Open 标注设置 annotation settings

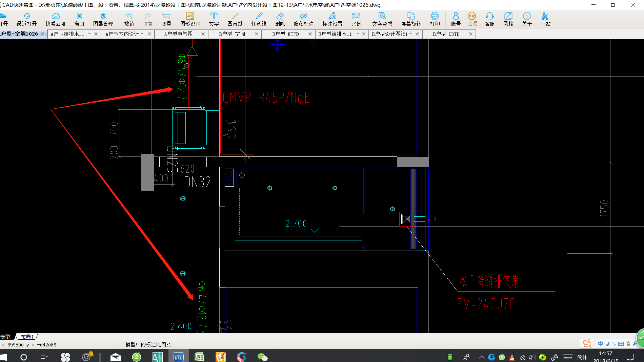[333, 19]
